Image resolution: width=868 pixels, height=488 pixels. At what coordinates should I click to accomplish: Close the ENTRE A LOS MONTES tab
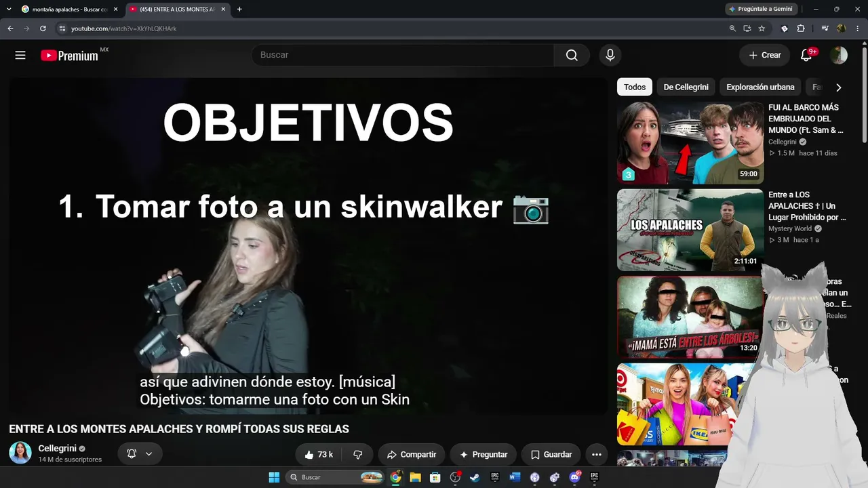223,9
